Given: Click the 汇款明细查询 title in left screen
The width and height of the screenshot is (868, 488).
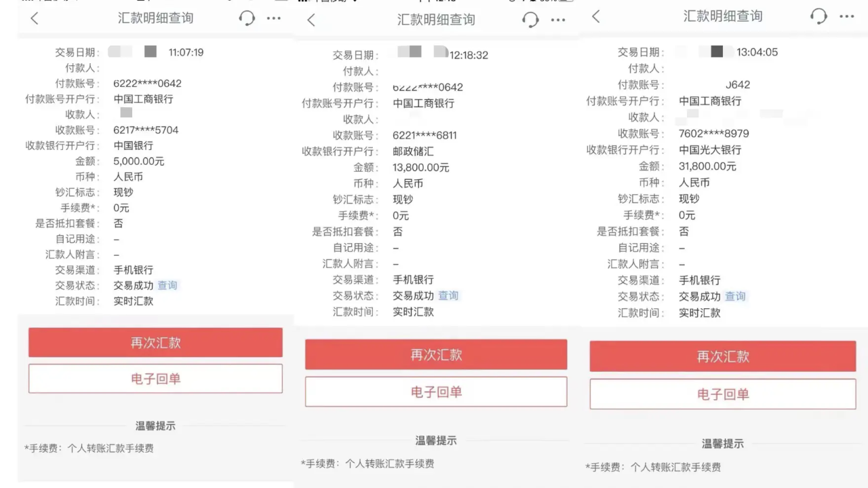Looking at the screenshot, I should 155,18.
